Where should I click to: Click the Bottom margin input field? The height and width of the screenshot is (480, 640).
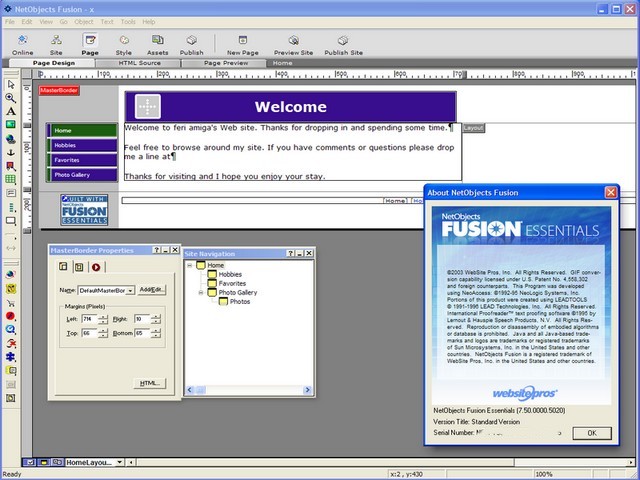tap(142, 333)
